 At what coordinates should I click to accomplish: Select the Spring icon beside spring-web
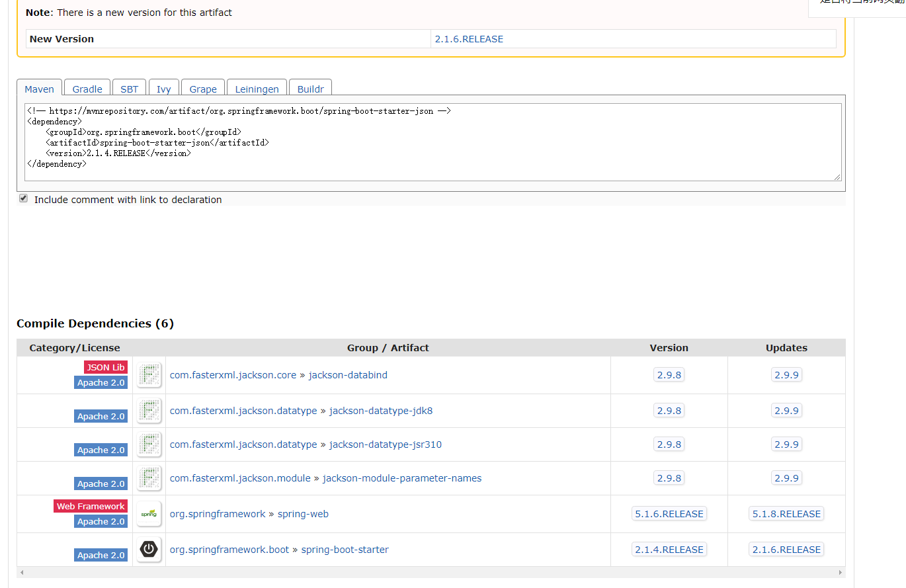(149, 513)
